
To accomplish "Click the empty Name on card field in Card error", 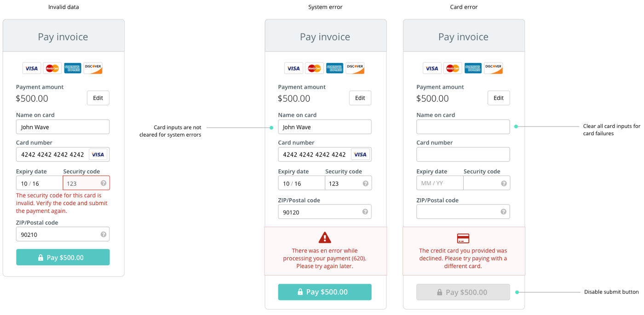I will pyautogui.click(x=463, y=126).
